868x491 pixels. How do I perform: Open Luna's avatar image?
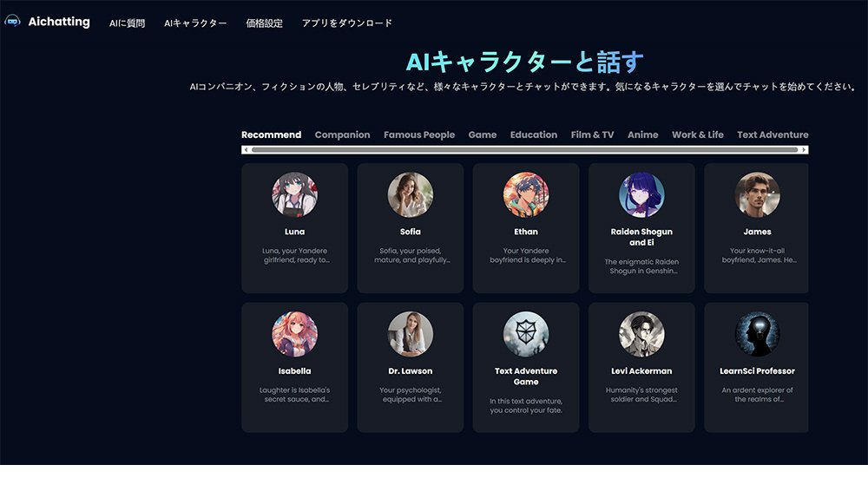(x=294, y=194)
